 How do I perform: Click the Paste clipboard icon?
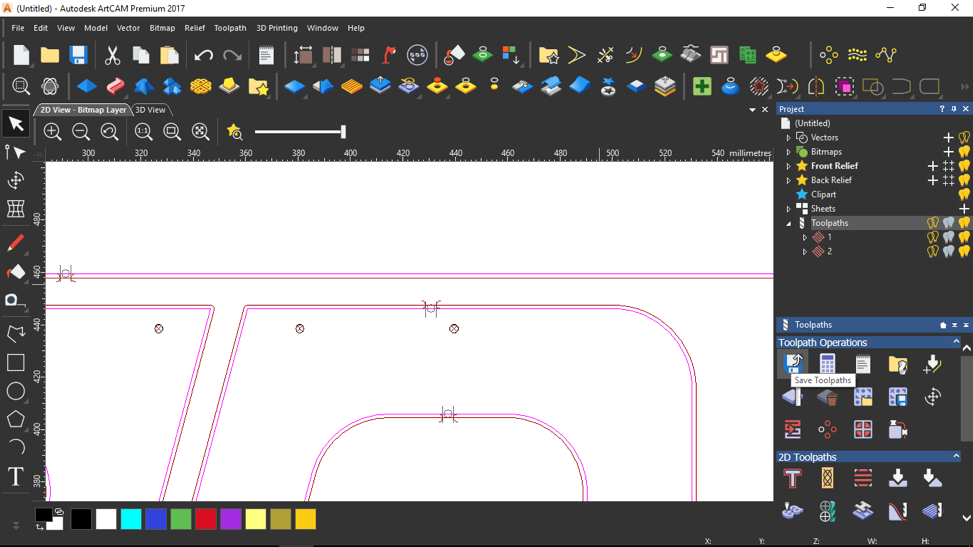pyautogui.click(x=169, y=55)
